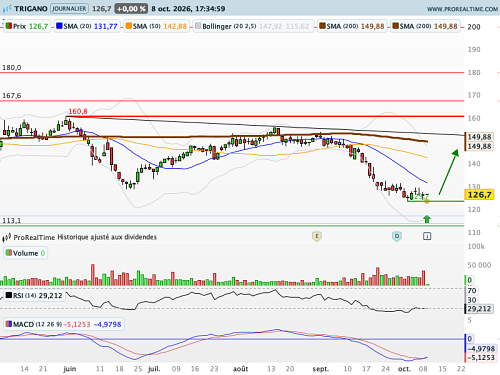Image resolution: width=500 pixels, height=375 pixels.
Task: Click the 167,6 resistance level label
Action: (x=12, y=96)
